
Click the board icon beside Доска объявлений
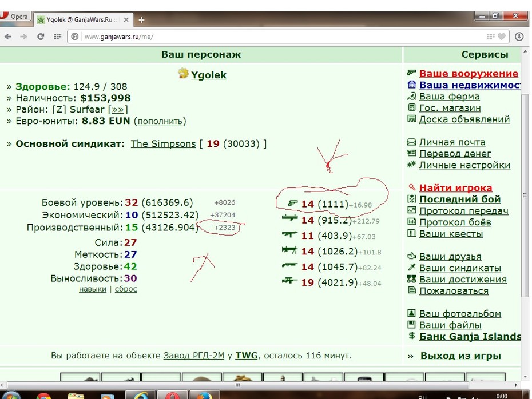pos(411,119)
